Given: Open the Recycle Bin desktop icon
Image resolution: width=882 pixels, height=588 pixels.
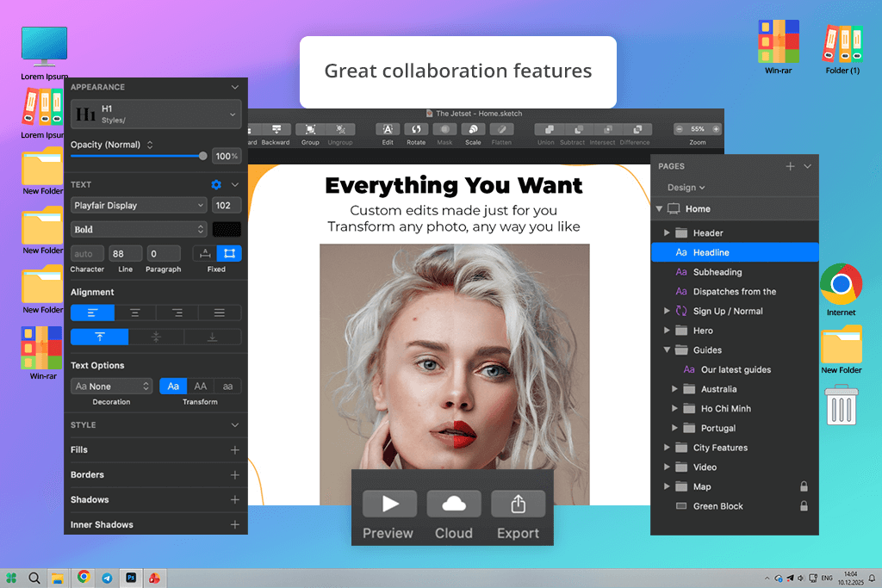Looking at the screenshot, I should tap(842, 405).
